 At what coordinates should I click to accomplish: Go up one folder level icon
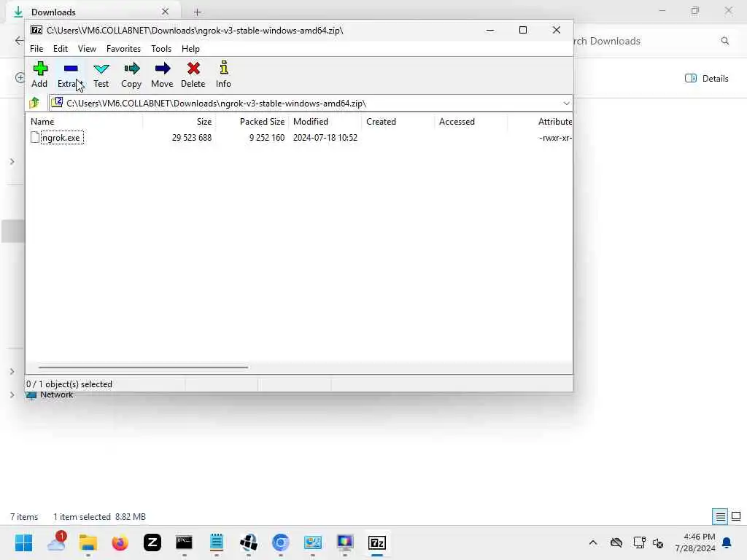point(34,103)
